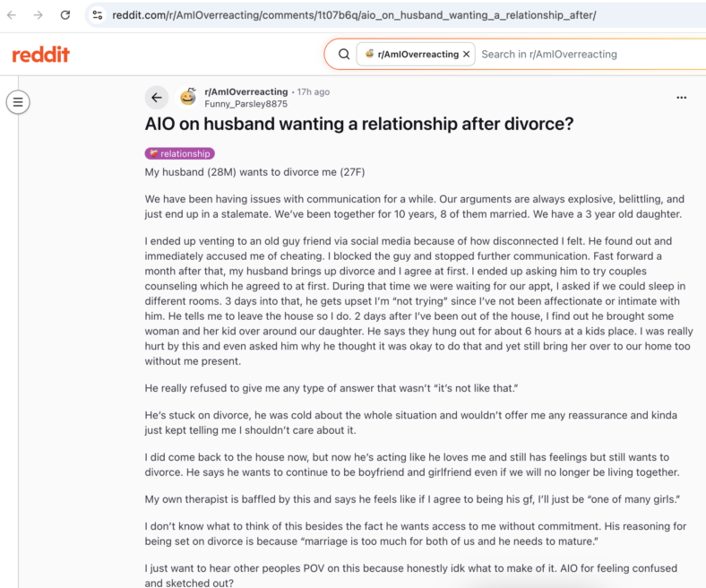
Task: Click the r/AmIOverreacting search scope chip
Action: coord(416,54)
